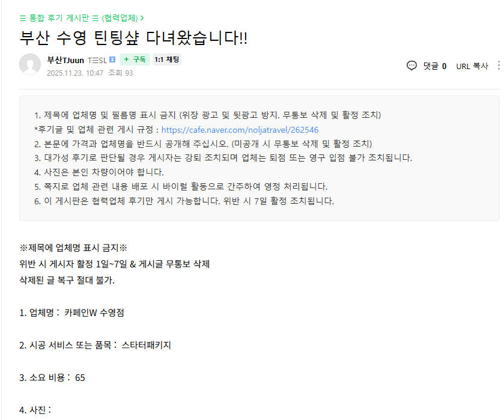Click the list icon before 통합 후기 게시판

[23, 18]
